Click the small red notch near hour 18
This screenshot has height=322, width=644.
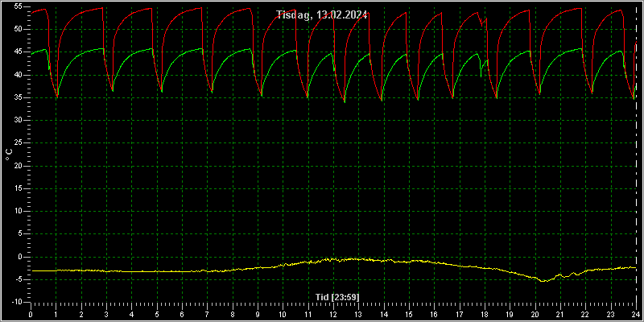click(x=482, y=25)
